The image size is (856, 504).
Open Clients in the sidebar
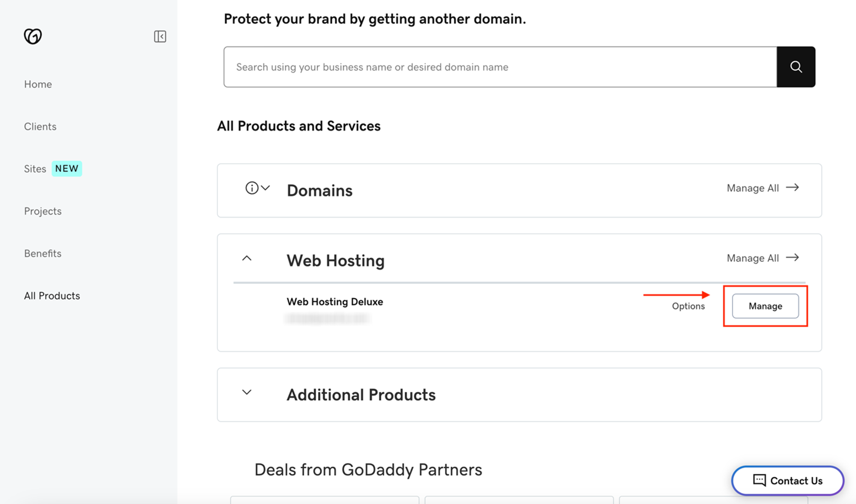click(x=40, y=126)
